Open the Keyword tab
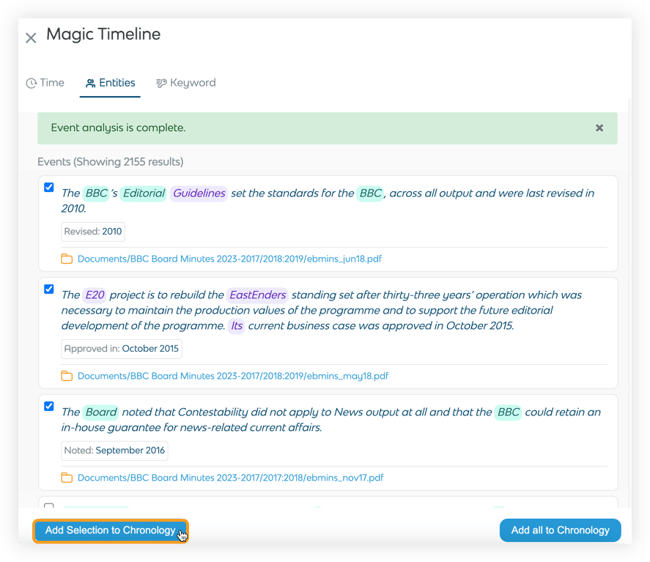Screen dimensions: 650x562 (x=186, y=83)
